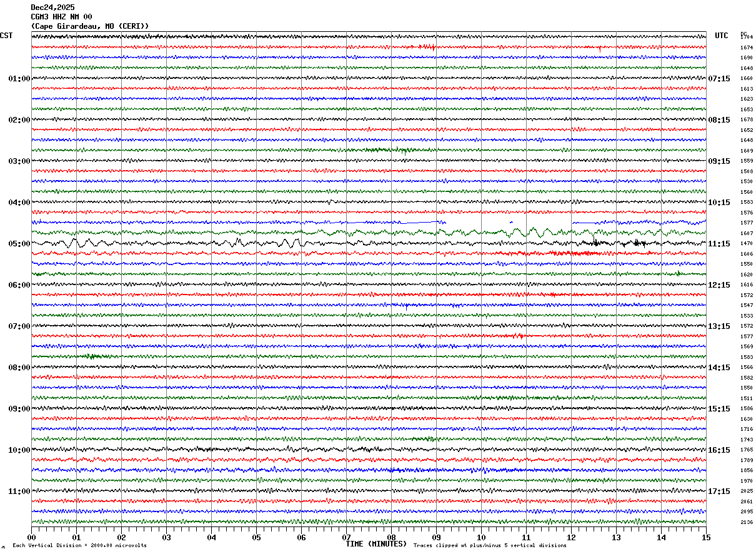The width and height of the screenshot is (756, 554).
Task: Click the DC offset value 1716
Action: 747,430
